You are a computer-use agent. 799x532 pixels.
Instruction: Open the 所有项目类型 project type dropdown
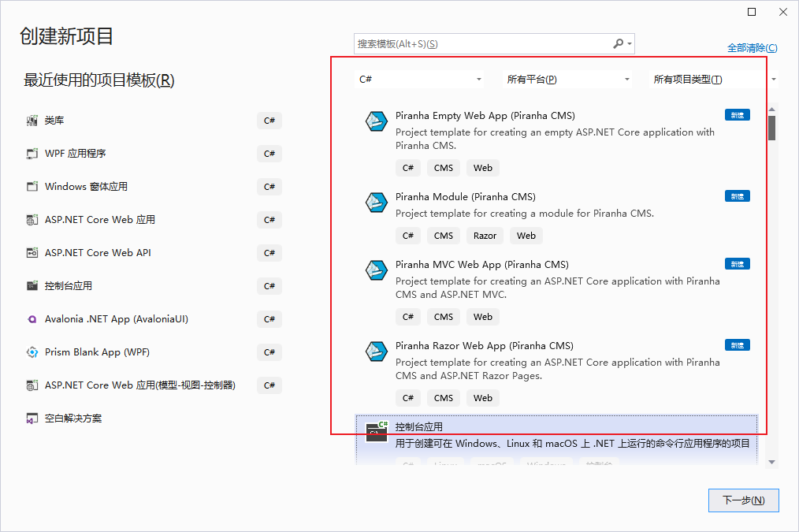coord(714,80)
